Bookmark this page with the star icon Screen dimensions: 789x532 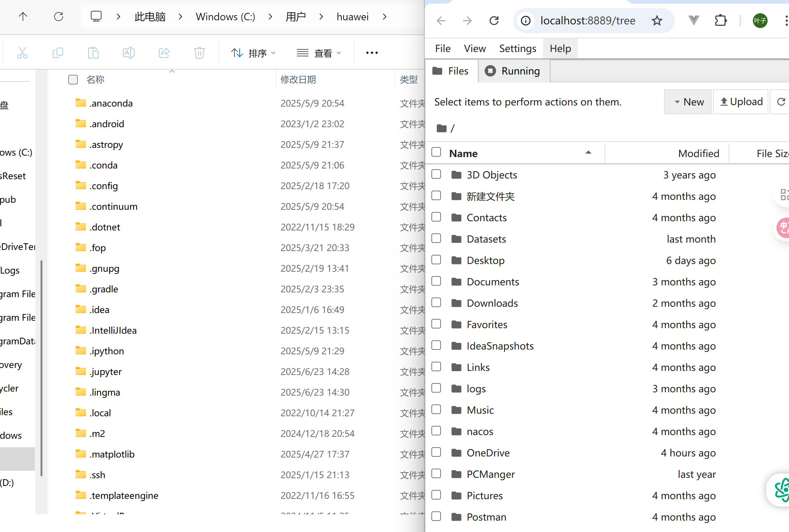[x=657, y=21]
